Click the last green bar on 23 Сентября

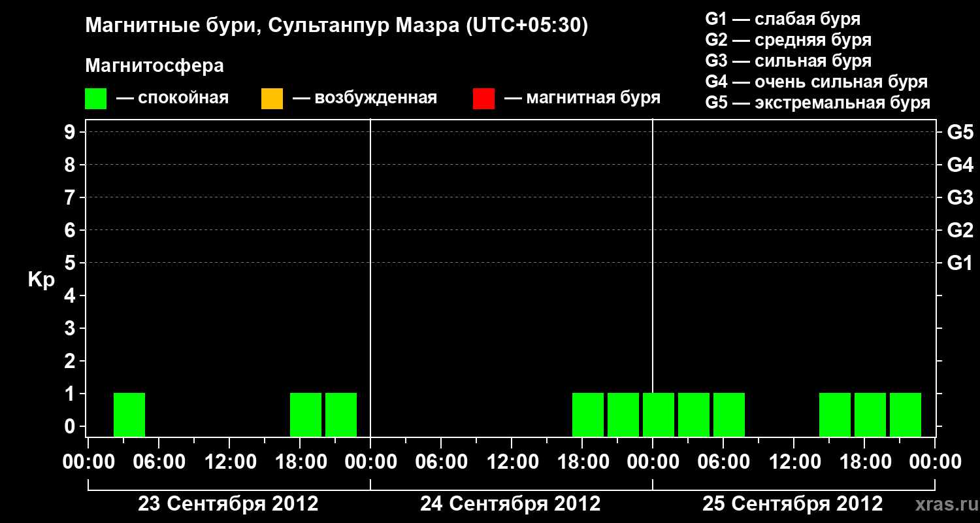341,414
